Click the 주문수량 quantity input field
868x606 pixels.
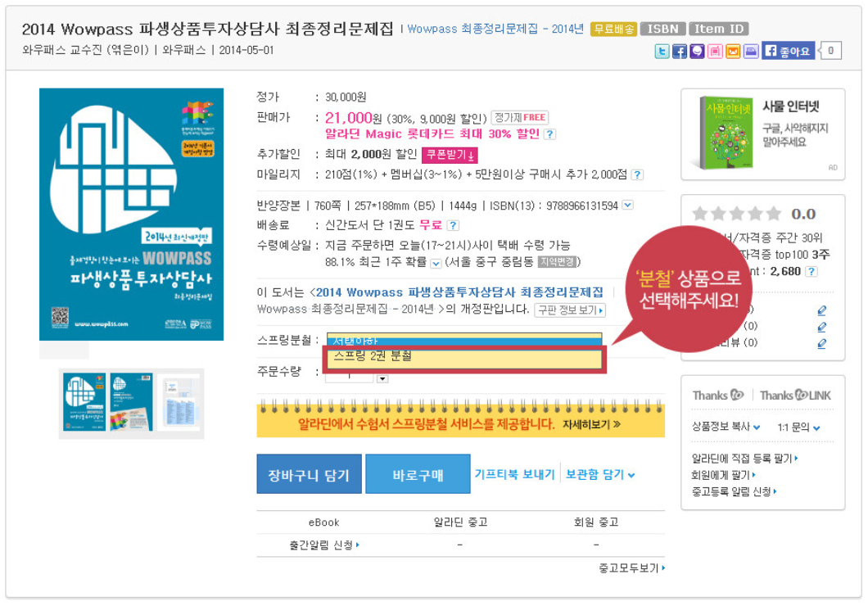(350, 378)
